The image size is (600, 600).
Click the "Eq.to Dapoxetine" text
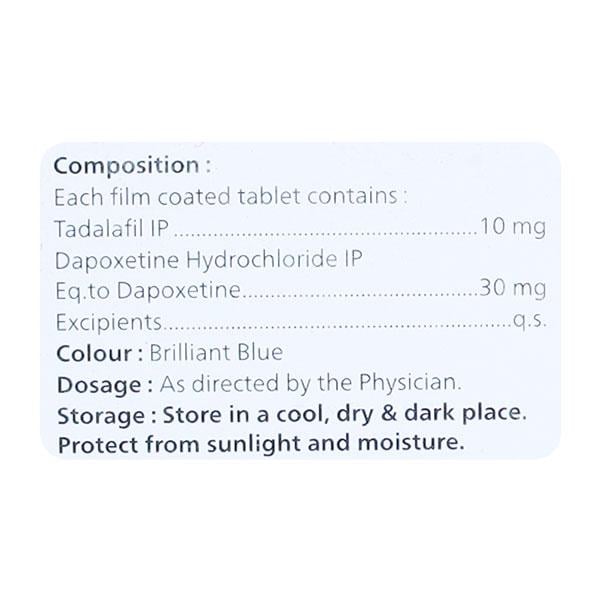(x=149, y=290)
